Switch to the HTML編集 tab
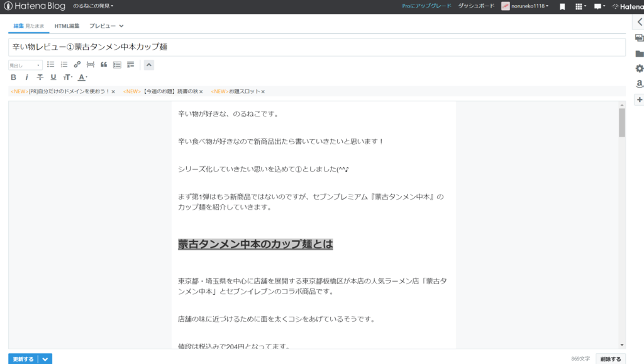Image resolution: width=644 pixels, height=364 pixels. coord(67,26)
